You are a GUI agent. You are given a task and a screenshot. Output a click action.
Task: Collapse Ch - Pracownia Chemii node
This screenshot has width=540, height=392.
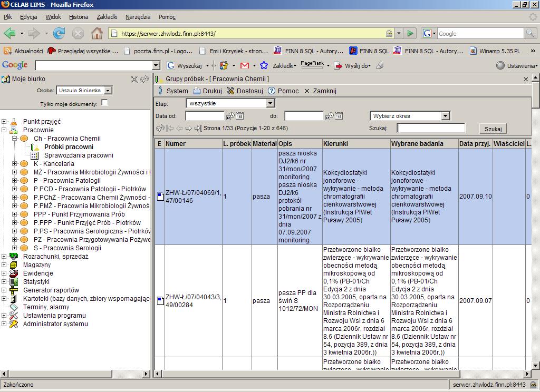click(x=14, y=139)
